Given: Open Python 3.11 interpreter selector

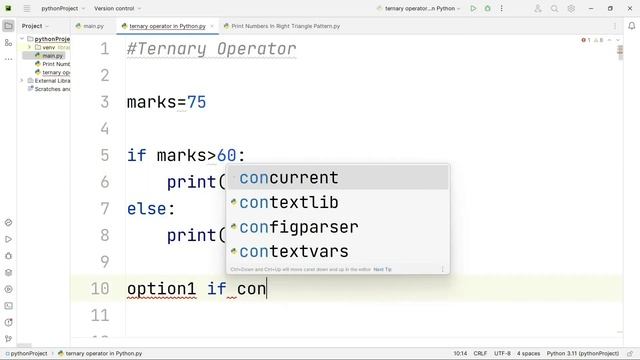Looking at the screenshot, I should (x=583, y=353).
